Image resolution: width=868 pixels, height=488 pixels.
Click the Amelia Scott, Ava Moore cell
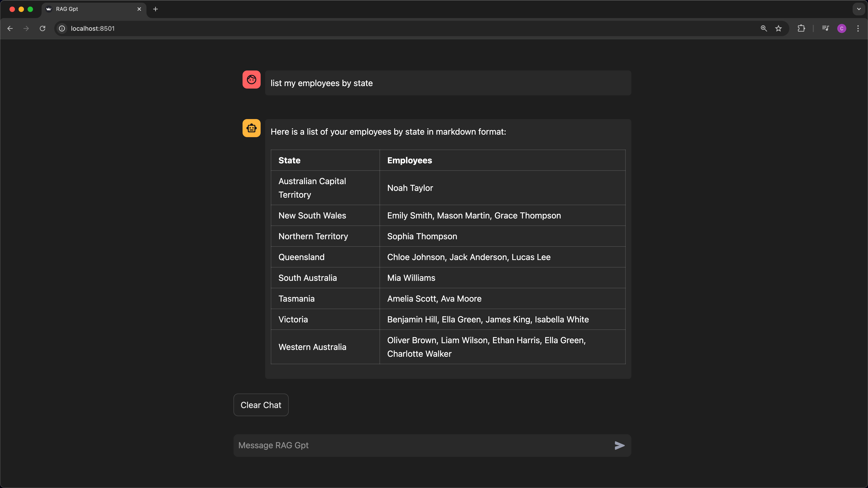click(x=502, y=299)
